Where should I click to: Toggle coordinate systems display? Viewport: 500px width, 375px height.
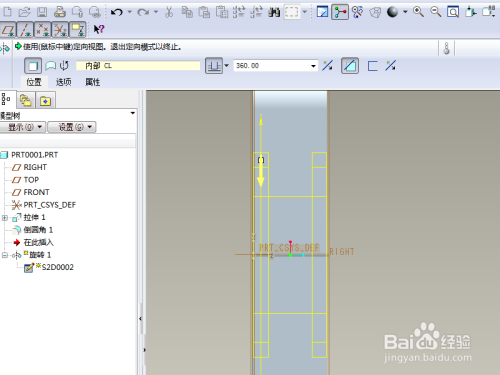click(60, 30)
